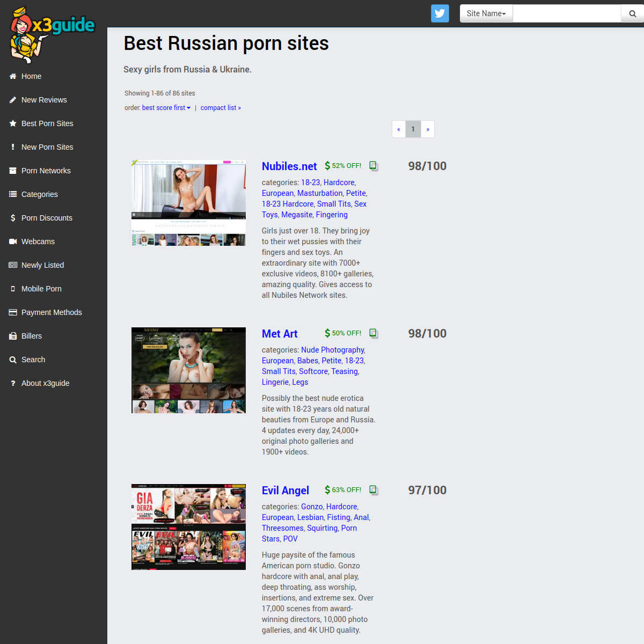Click the Best Porn Sites star icon
The width and height of the screenshot is (644, 644).
click(13, 123)
